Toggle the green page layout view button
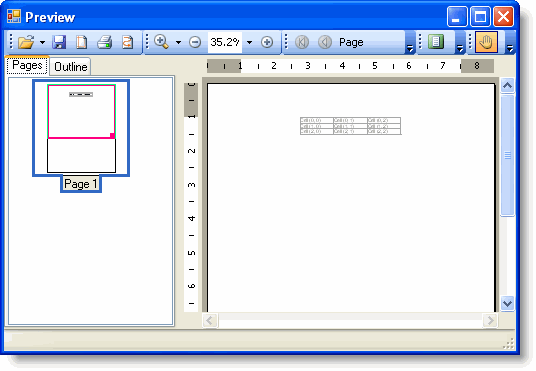This screenshot has width=536, height=371. (x=436, y=42)
